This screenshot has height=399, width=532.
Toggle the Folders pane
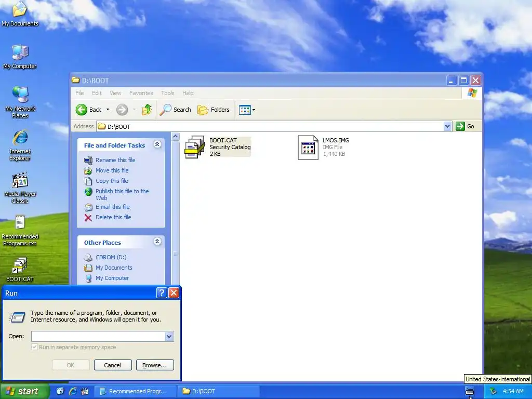tap(214, 110)
